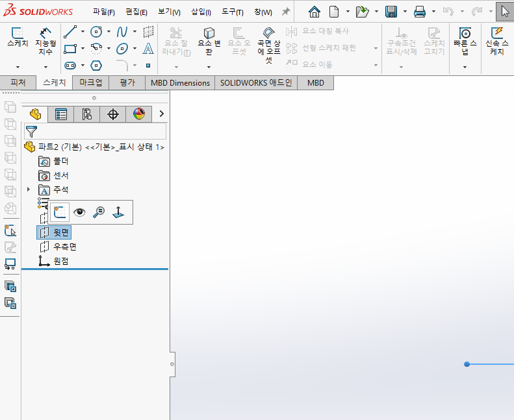Open the PropertyManager tab
This screenshot has height=420, width=514.
61,114
